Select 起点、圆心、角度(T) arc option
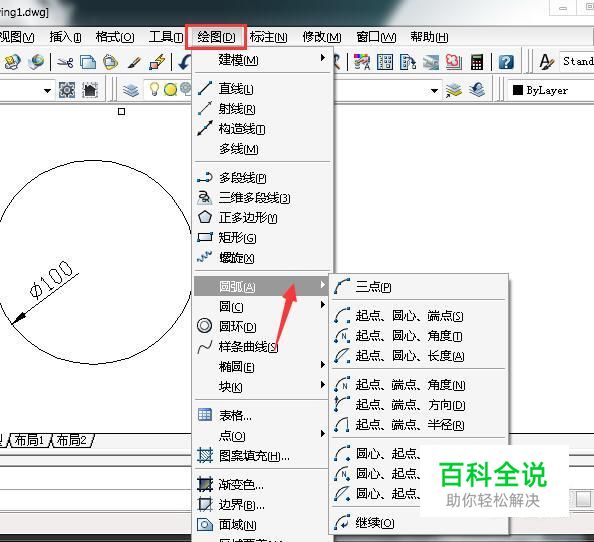The height and width of the screenshot is (542, 594). [x=419, y=335]
